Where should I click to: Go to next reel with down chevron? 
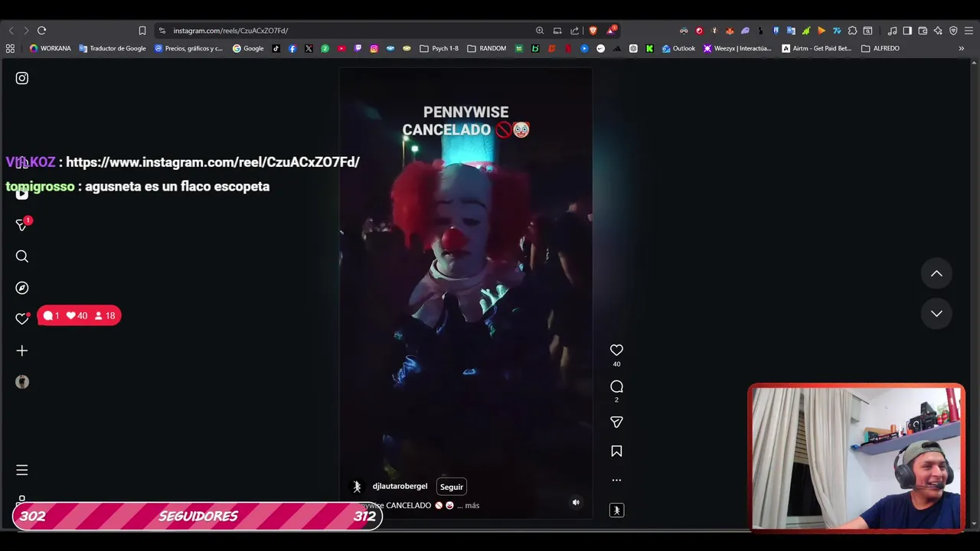936,313
